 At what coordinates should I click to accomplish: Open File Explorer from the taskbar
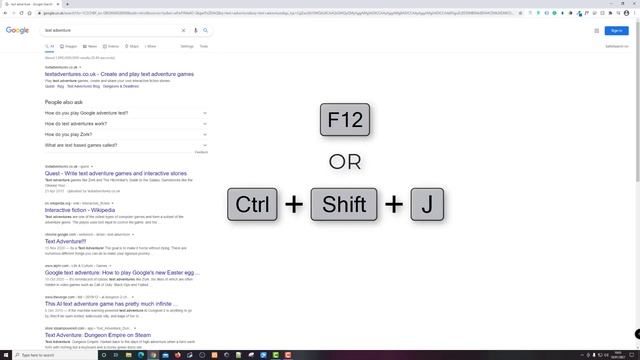[x=129, y=355]
